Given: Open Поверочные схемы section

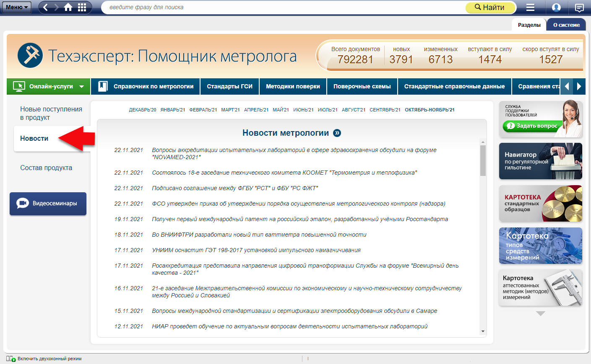Looking at the screenshot, I should [x=362, y=86].
